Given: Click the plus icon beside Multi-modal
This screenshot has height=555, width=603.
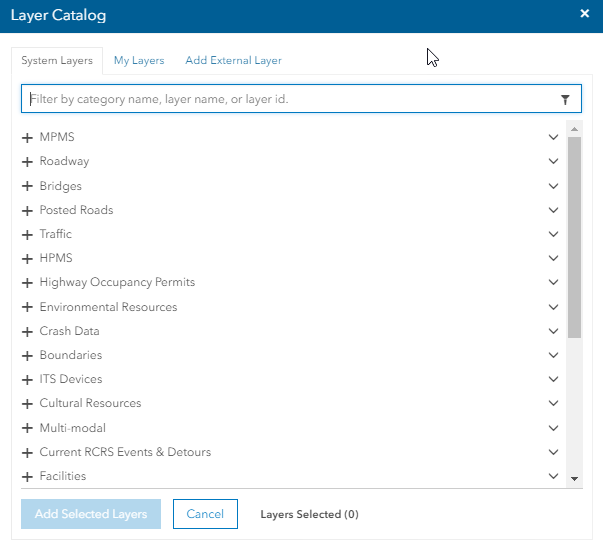Looking at the screenshot, I should pyautogui.click(x=27, y=428).
